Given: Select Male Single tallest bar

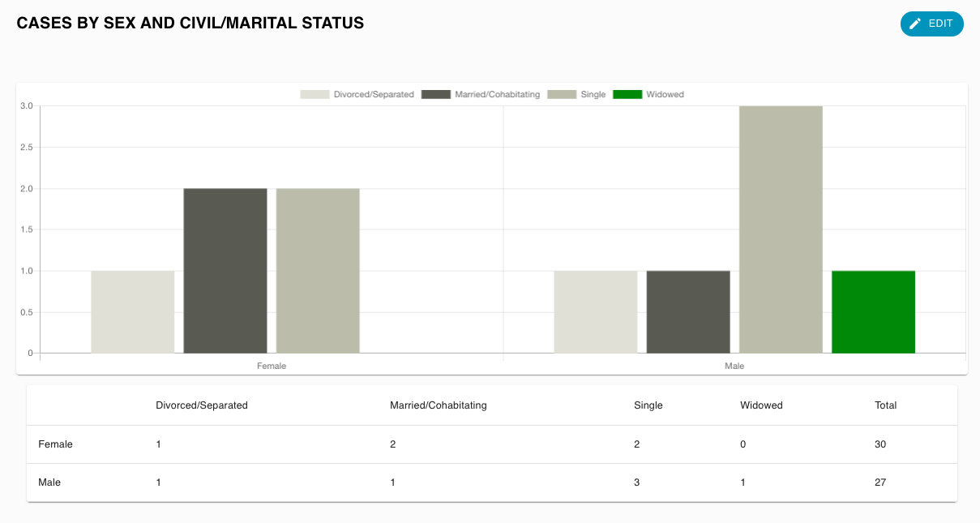Looking at the screenshot, I should (x=781, y=229).
